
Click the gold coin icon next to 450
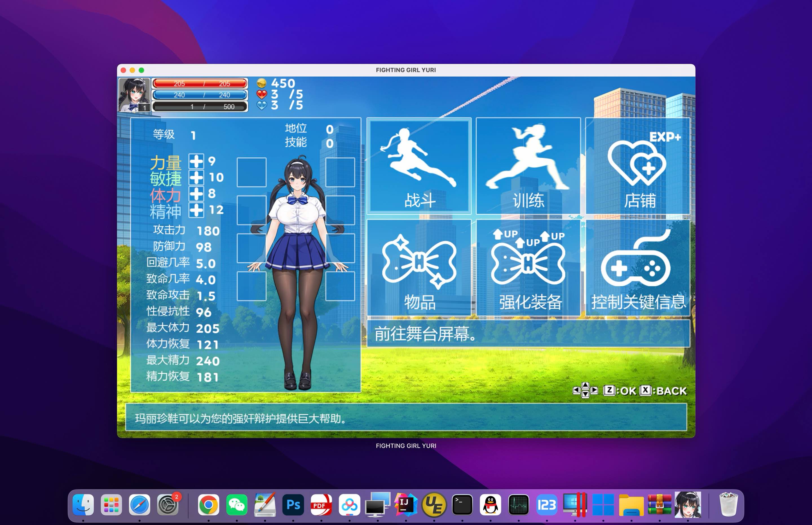click(x=261, y=83)
